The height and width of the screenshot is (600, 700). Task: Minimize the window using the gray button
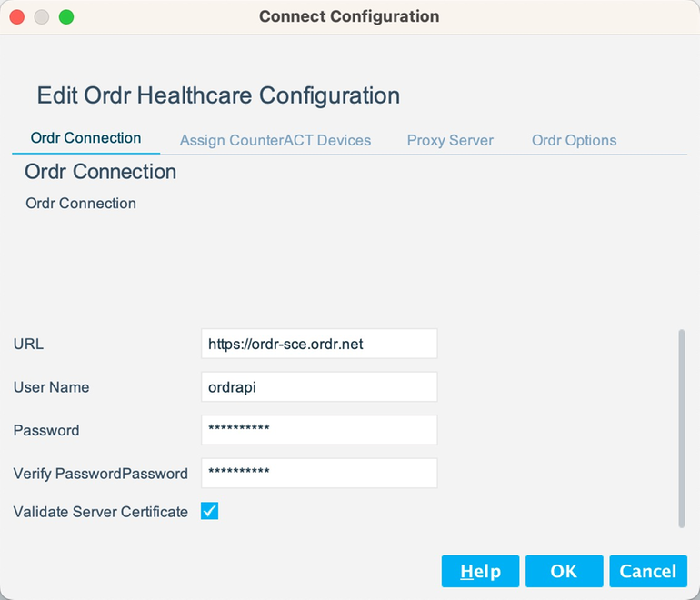click(42, 16)
